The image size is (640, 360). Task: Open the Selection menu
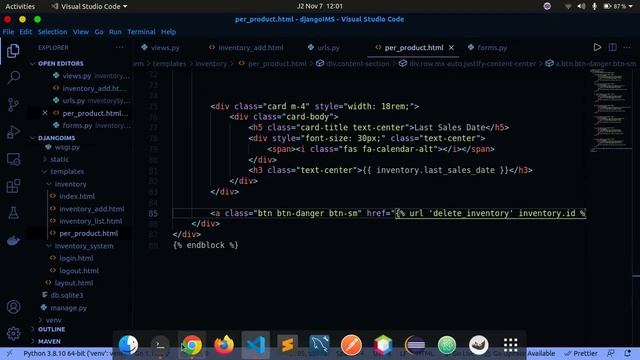pyautogui.click(x=52, y=32)
